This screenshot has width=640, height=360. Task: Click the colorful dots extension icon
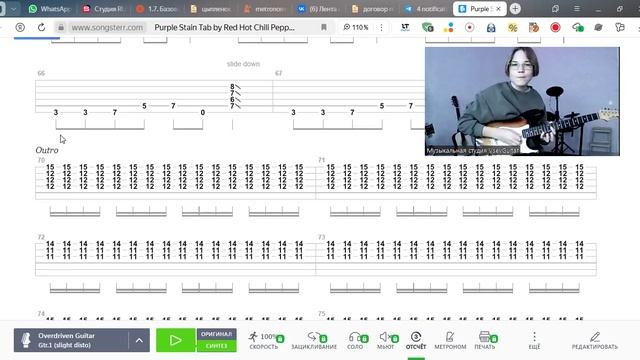pyautogui.click(x=449, y=27)
